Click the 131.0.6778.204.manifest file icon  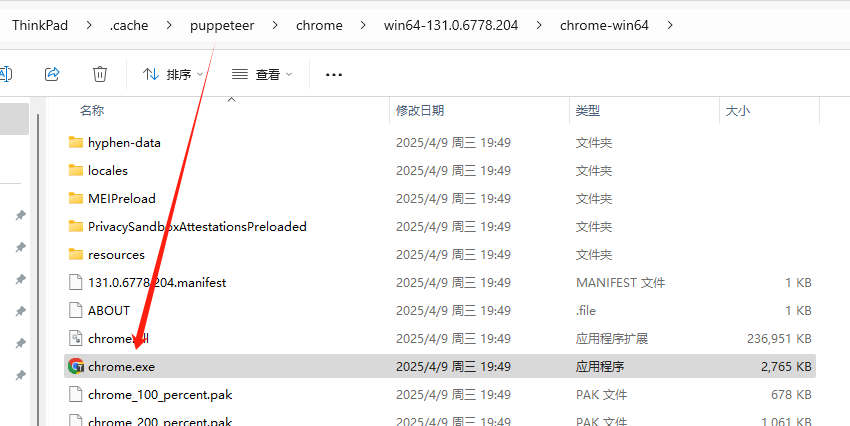coord(75,282)
